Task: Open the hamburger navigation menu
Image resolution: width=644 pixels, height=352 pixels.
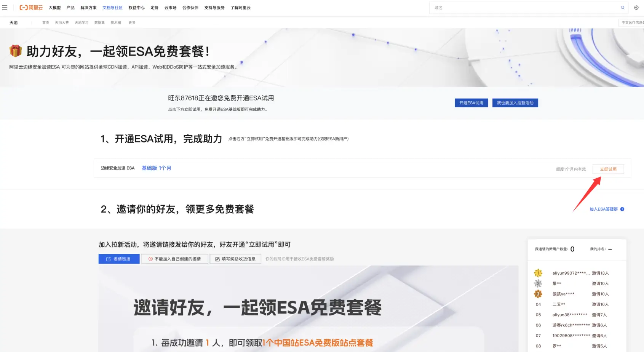Action: 5,8
